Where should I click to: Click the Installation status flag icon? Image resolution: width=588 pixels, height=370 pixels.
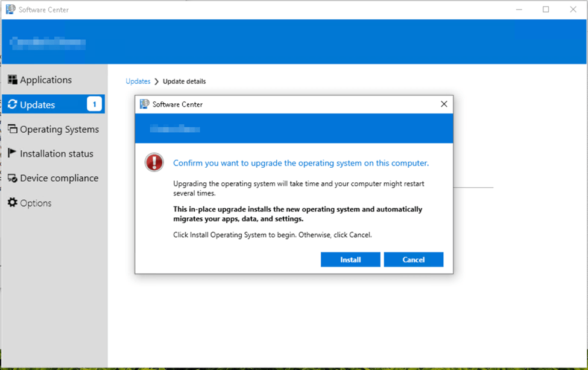pyautogui.click(x=12, y=153)
